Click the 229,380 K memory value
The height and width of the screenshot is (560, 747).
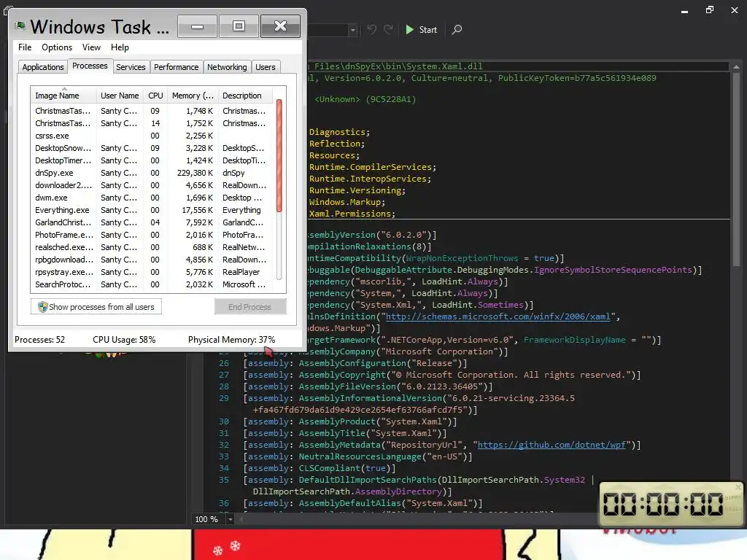click(x=195, y=173)
